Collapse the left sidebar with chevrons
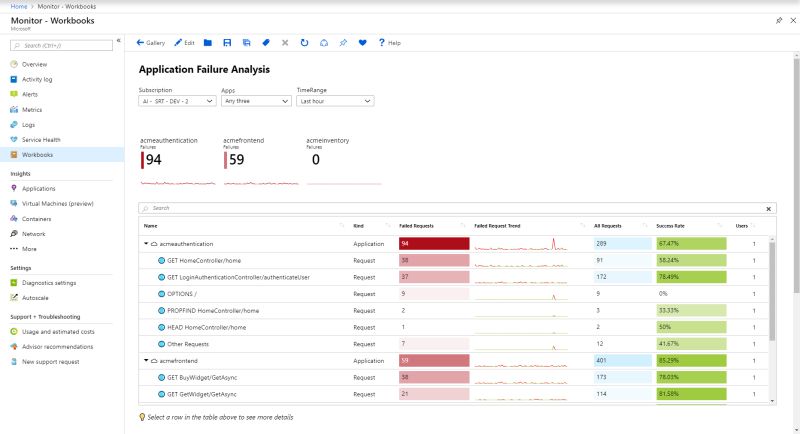The image size is (800, 434). (x=118, y=40)
